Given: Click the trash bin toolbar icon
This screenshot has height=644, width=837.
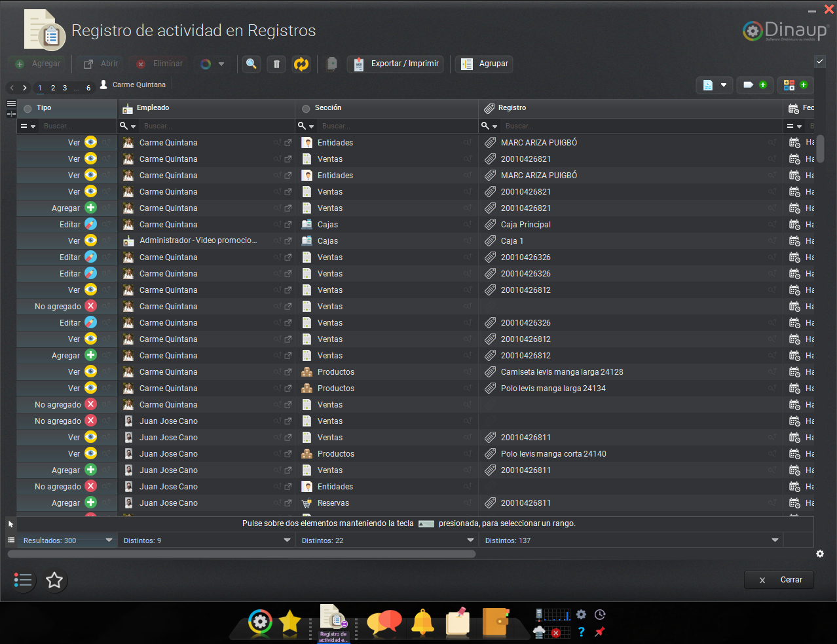Looking at the screenshot, I should point(276,64).
